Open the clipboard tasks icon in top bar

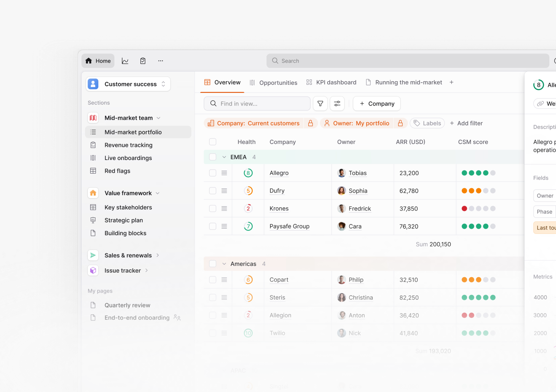point(143,61)
